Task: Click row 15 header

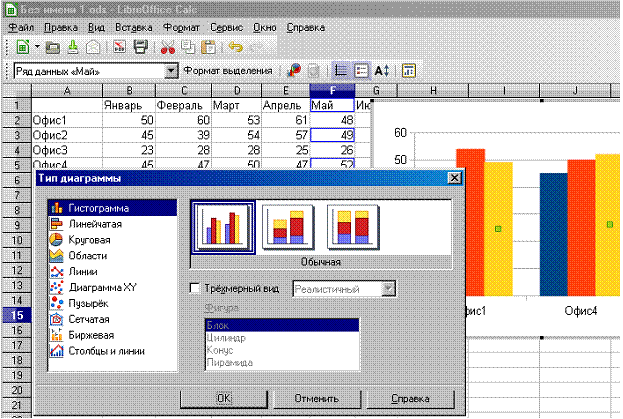Action: tap(17, 315)
